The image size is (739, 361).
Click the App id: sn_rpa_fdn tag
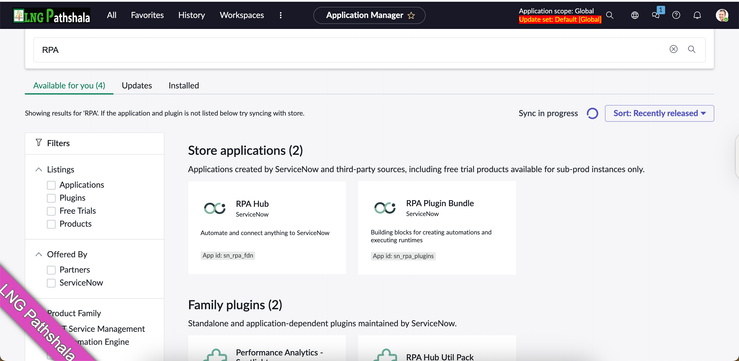click(228, 256)
